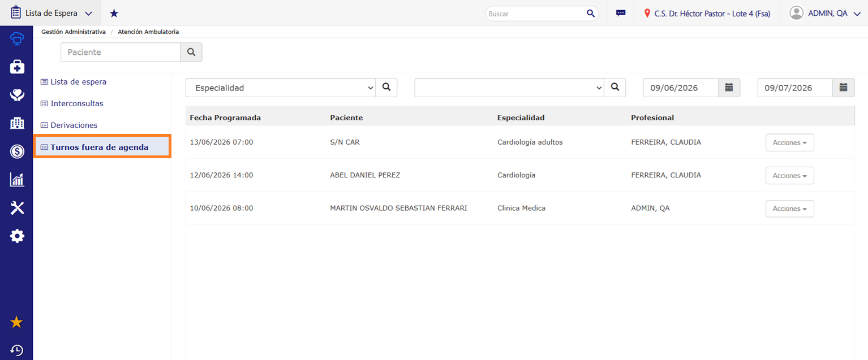Click patient name ABEL DANIEL PEREZ

365,175
